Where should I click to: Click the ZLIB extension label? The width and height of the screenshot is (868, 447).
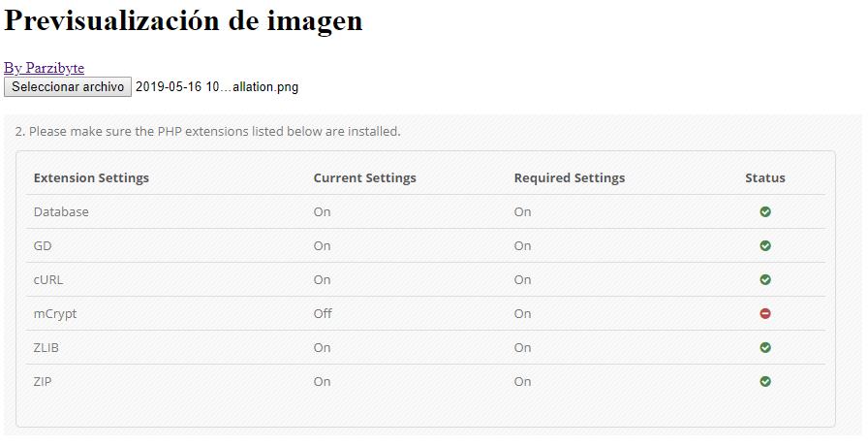pos(46,347)
